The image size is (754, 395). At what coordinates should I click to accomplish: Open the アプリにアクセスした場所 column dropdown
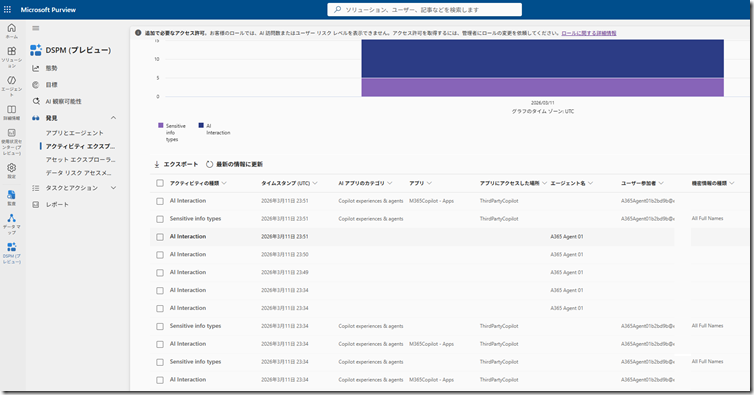point(545,183)
